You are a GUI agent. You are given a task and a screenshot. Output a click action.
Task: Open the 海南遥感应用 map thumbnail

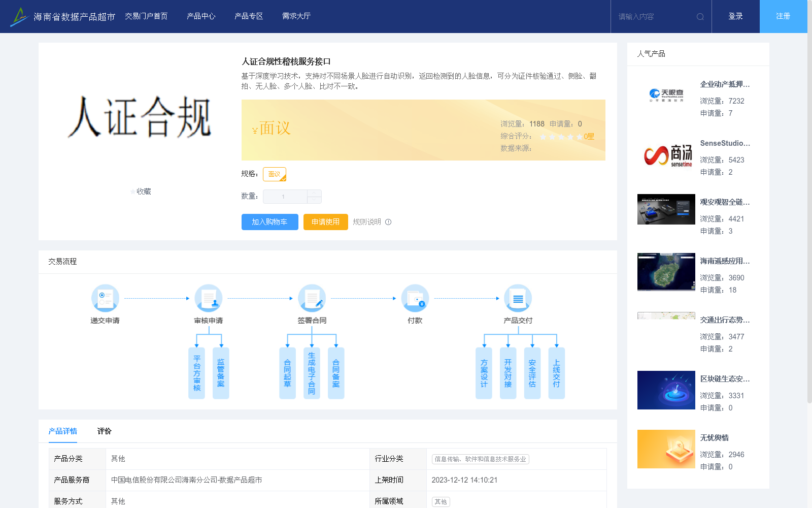[x=666, y=272]
